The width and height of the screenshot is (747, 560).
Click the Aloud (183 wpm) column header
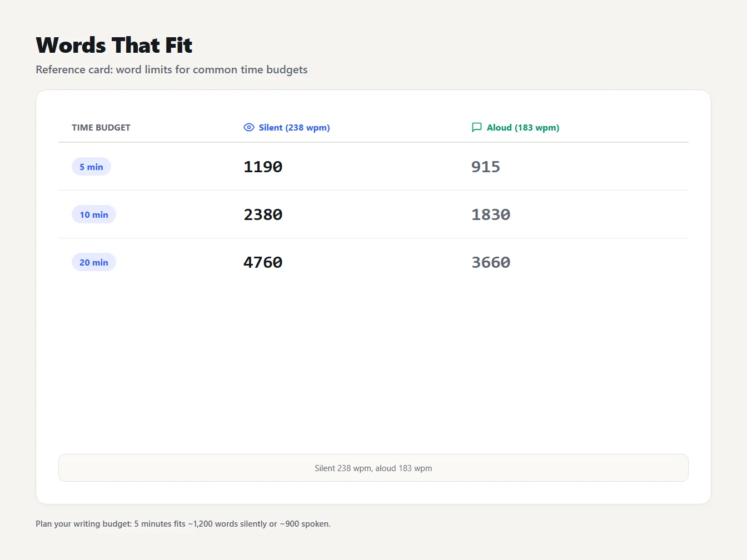515,127
